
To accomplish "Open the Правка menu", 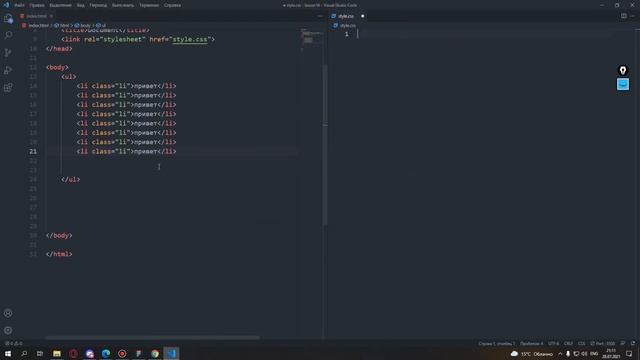I will pyautogui.click(x=37, y=5).
